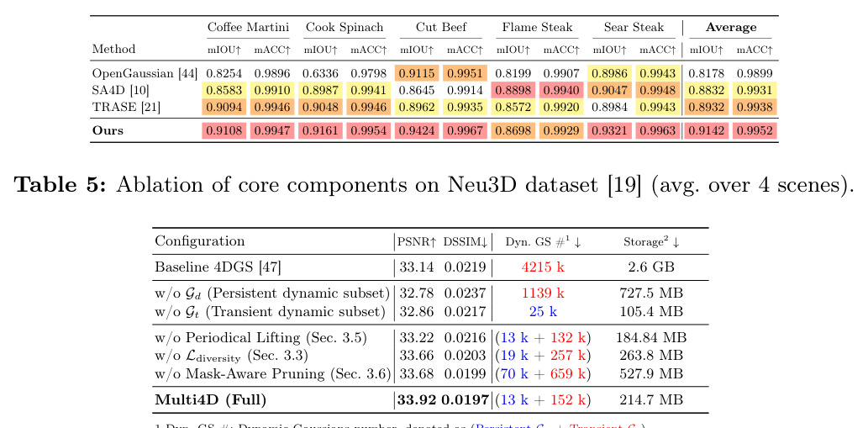Click red value 1139 k
868x428 pixels.
click(x=543, y=293)
